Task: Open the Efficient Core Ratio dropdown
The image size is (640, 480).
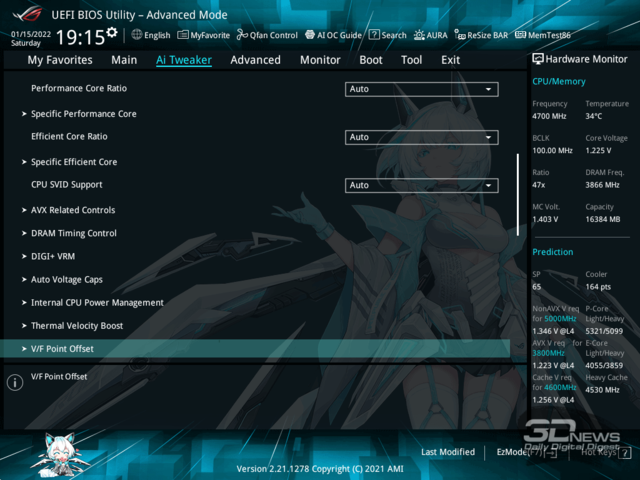Action: (421, 137)
